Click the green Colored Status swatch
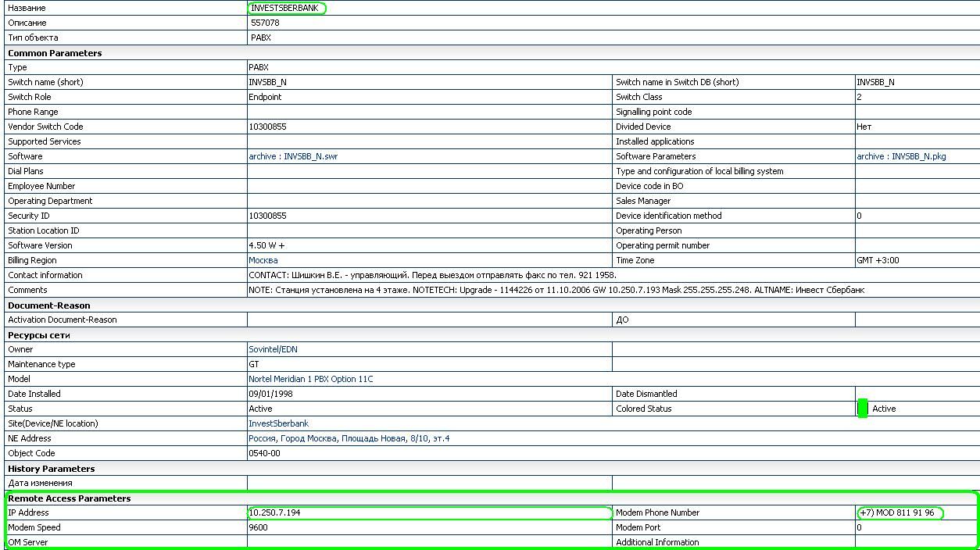980x550 pixels. (x=863, y=409)
